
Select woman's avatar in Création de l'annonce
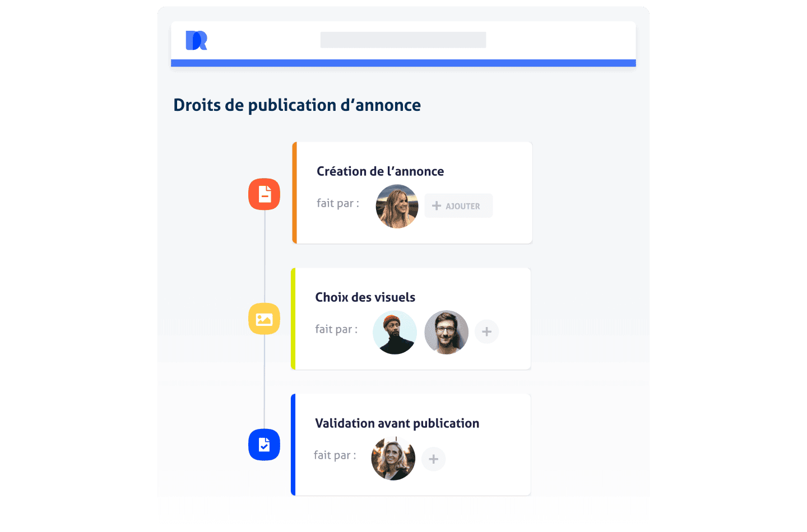point(397,206)
